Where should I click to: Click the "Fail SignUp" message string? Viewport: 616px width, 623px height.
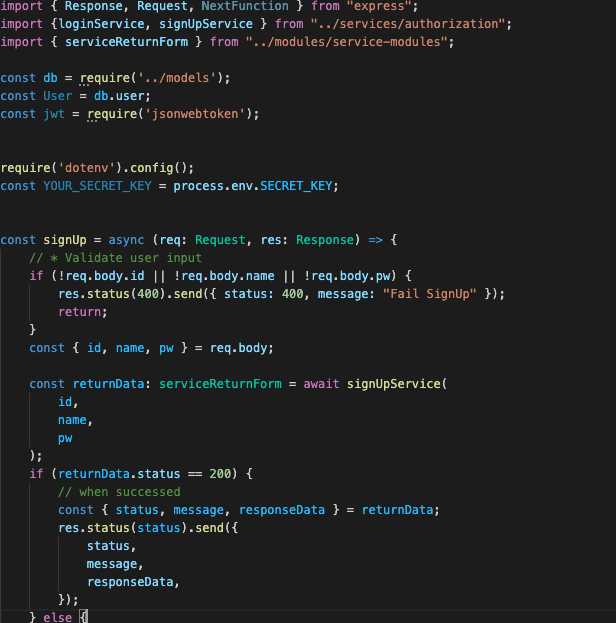pyautogui.click(x=429, y=294)
